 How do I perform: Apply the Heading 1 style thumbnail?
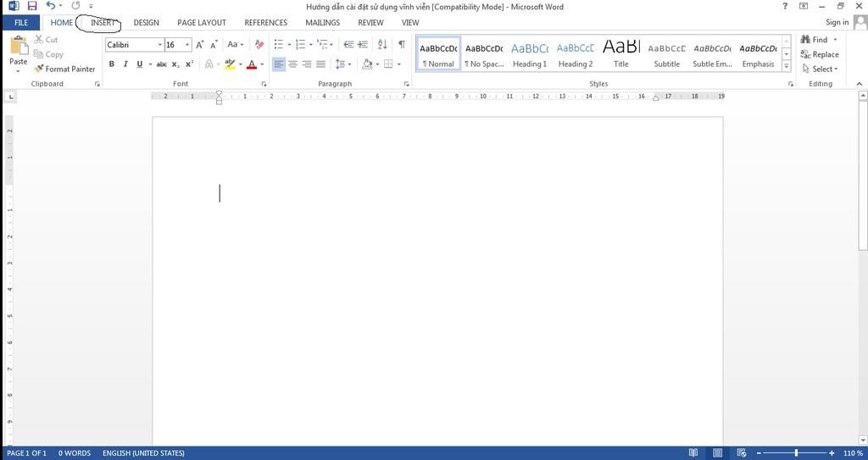[530, 53]
